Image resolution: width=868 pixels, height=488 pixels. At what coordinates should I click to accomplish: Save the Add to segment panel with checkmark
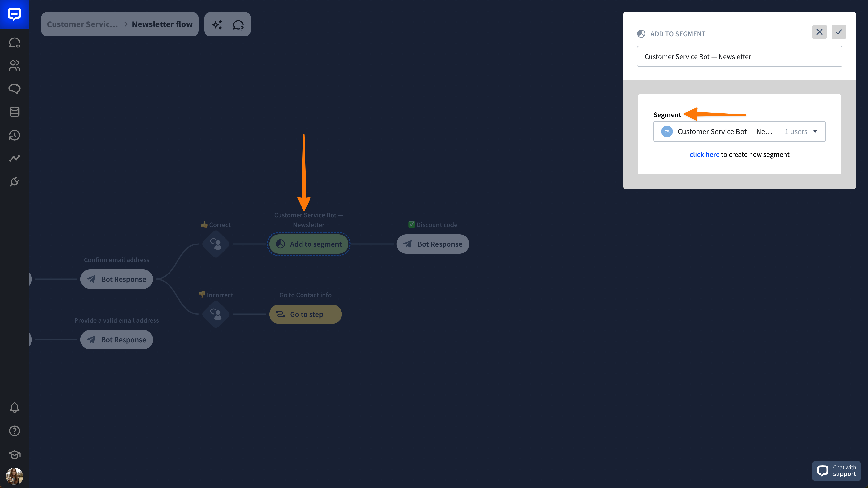(x=839, y=32)
